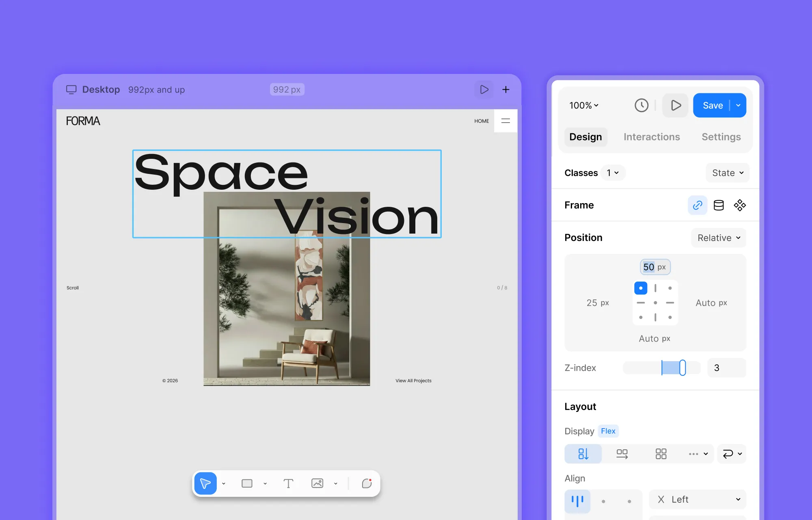
Task: Select the arrow pointer tool
Action: pyautogui.click(x=205, y=483)
